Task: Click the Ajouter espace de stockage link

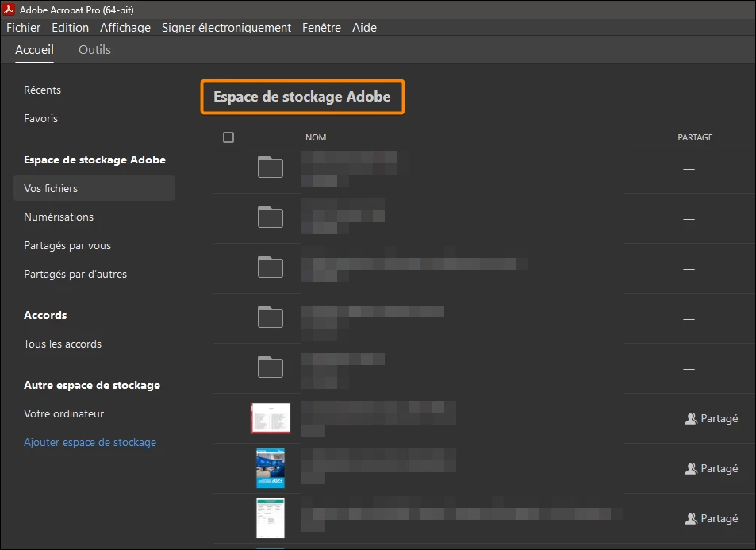Action: [90, 442]
